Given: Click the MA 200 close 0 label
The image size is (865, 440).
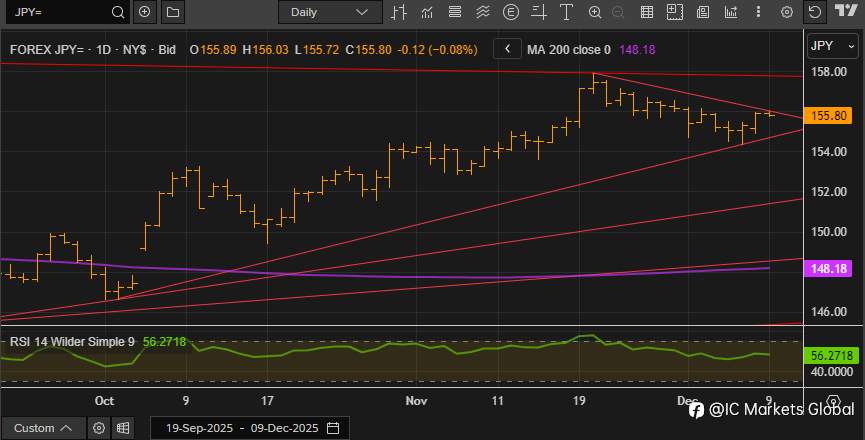Looking at the screenshot, I should click(x=568, y=50).
